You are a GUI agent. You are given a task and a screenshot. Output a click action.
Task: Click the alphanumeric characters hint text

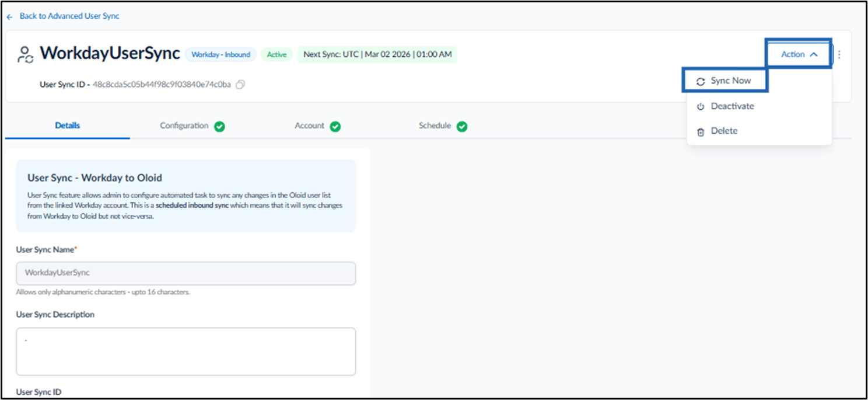[103, 292]
